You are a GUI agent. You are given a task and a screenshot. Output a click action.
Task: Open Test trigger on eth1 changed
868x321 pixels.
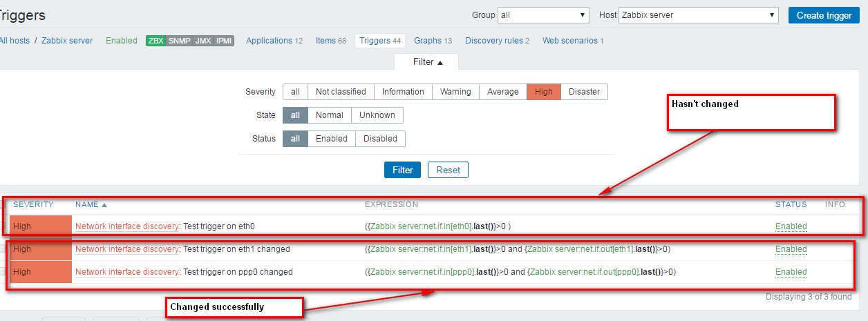(236, 249)
